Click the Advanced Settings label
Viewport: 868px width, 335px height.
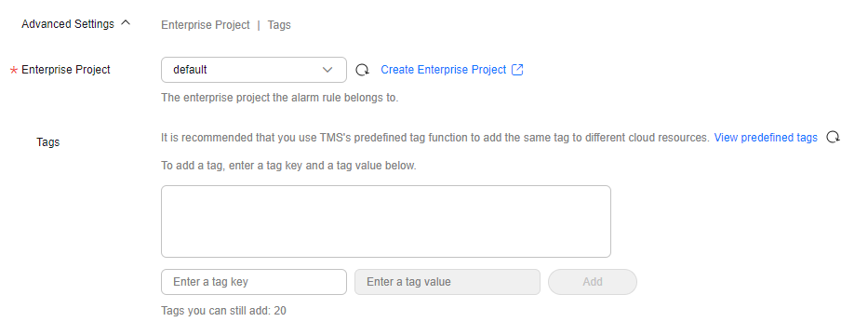pos(68,24)
